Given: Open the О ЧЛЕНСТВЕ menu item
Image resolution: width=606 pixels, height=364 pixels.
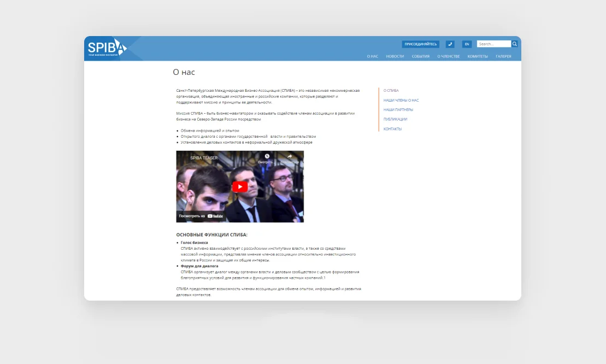Looking at the screenshot, I should [x=448, y=56].
